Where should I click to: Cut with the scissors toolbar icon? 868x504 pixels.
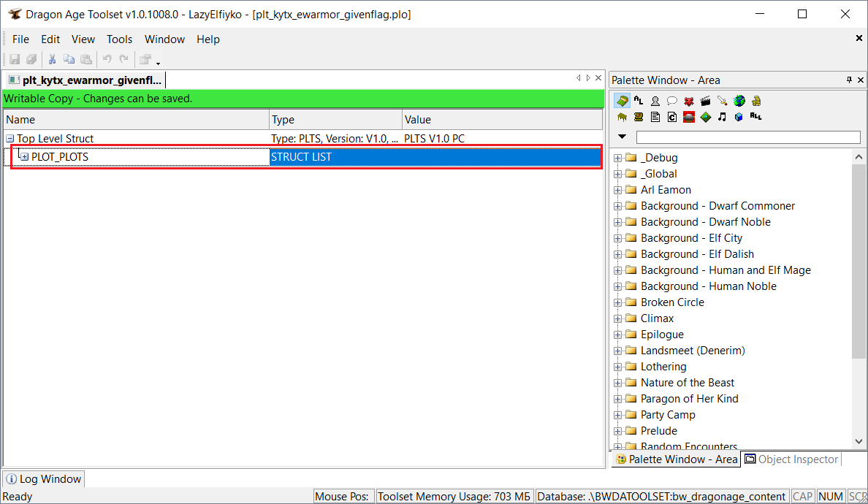[x=52, y=59]
